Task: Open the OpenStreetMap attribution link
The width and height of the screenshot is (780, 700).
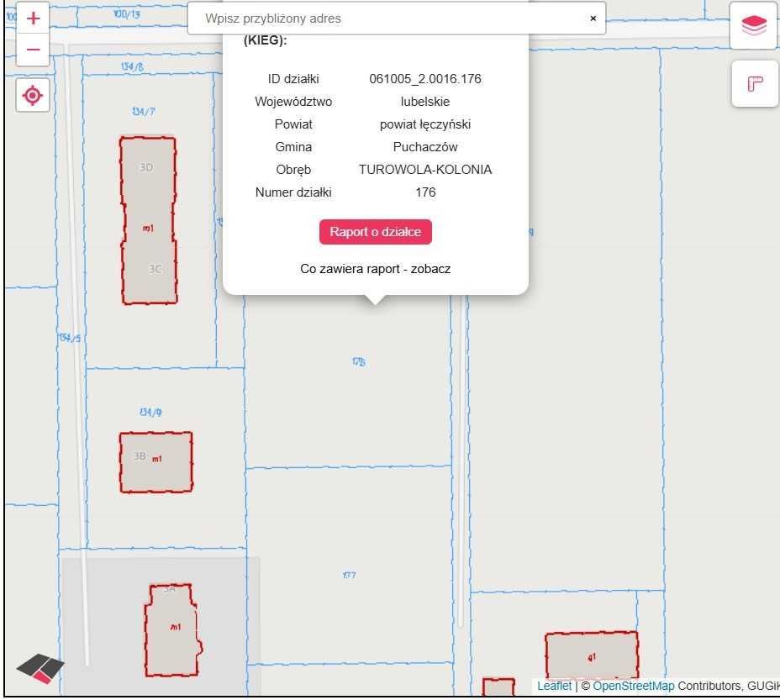Action: click(x=633, y=686)
